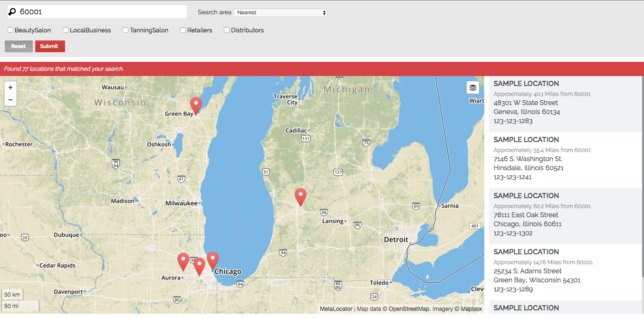The width and height of the screenshot is (644, 318).
Task: Click the Lansing label on the map
Action: [x=333, y=221]
